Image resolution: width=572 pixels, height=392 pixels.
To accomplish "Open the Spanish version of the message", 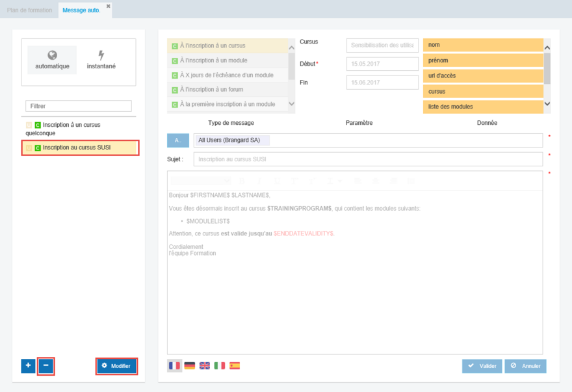I will [233, 365].
